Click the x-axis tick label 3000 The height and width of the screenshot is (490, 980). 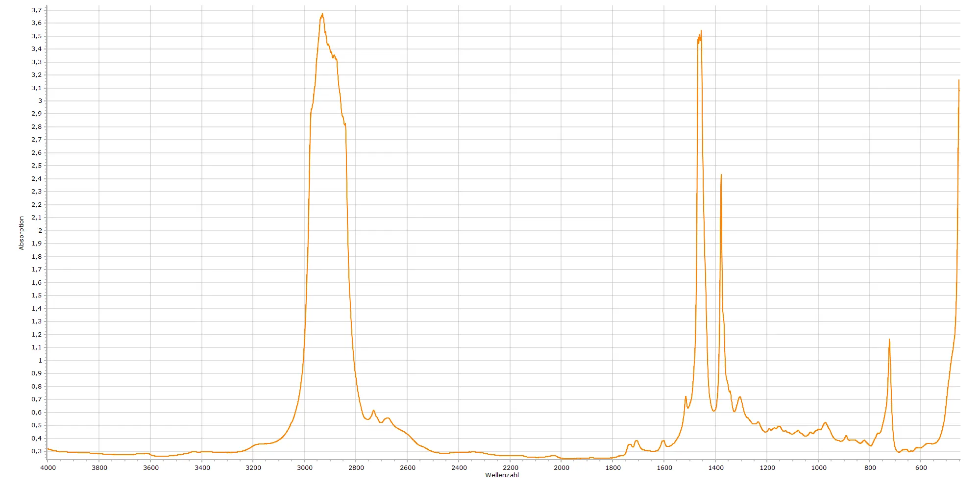coord(304,467)
